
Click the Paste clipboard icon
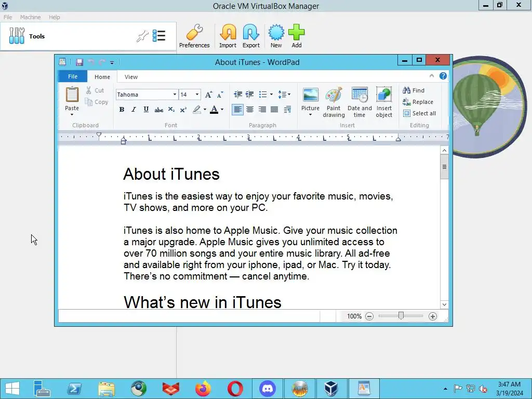pos(72,95)
